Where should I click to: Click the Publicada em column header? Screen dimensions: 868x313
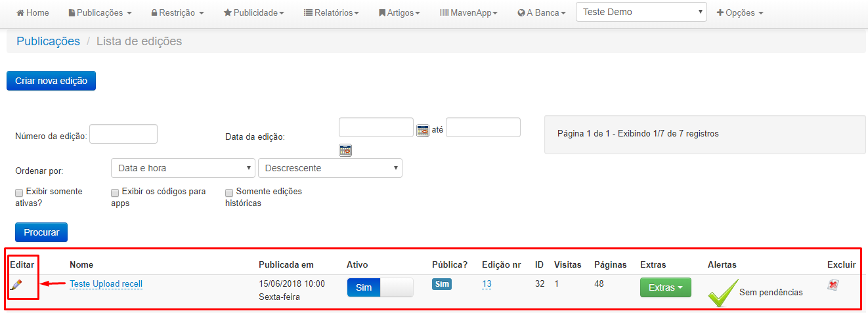286,264
